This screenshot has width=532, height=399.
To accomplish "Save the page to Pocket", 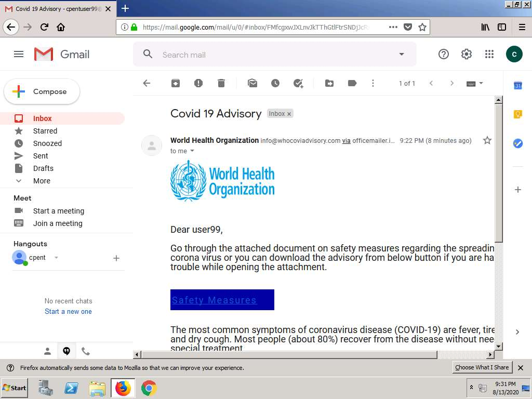I will 408,27.
